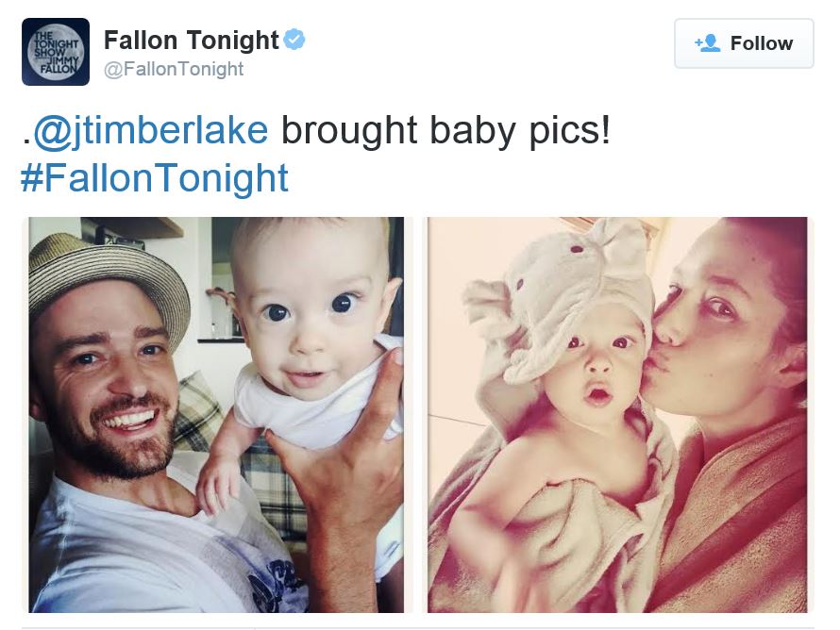Click the tweet text "brought baby pics!"
The width and height of the screenshot is (840, 630).
(445, 130)
